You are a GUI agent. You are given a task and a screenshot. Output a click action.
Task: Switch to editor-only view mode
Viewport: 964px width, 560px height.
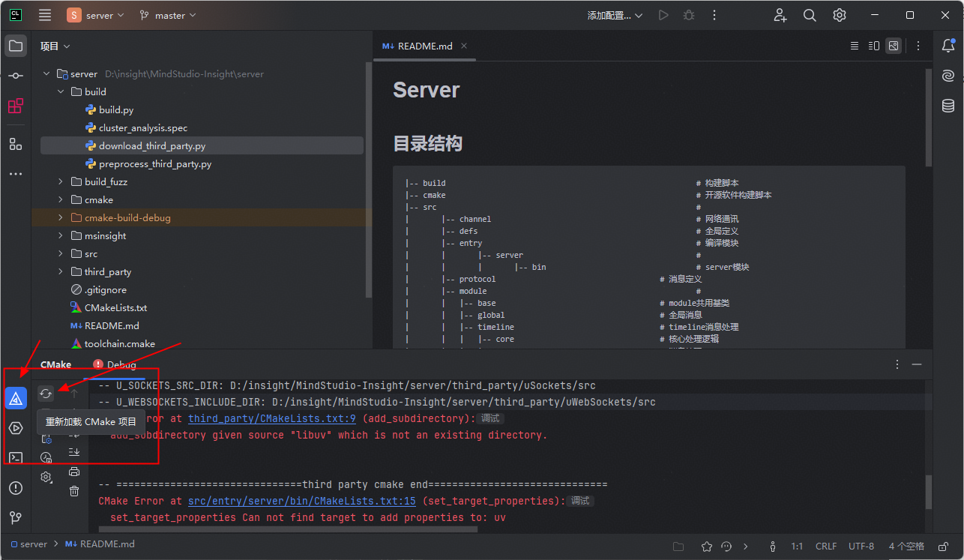[855, 46]
